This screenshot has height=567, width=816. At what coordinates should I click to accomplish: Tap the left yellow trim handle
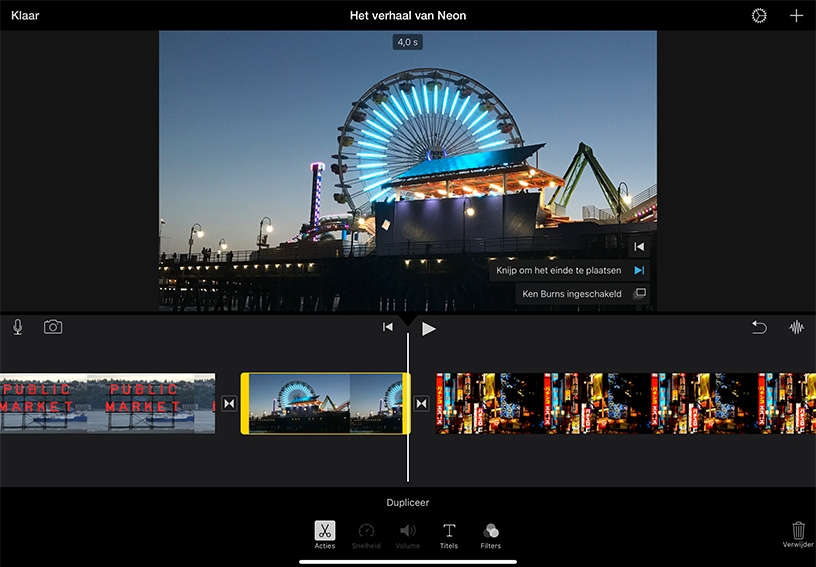click(x=245, y=403)
